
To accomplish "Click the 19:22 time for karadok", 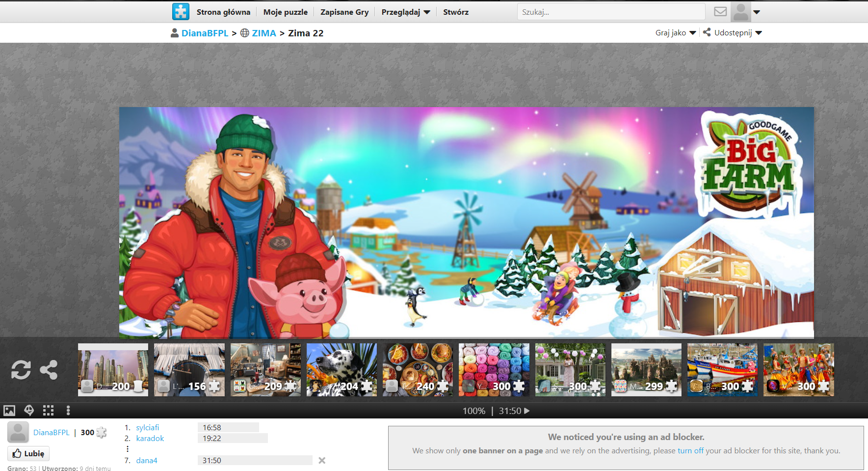I will point(212,438).
